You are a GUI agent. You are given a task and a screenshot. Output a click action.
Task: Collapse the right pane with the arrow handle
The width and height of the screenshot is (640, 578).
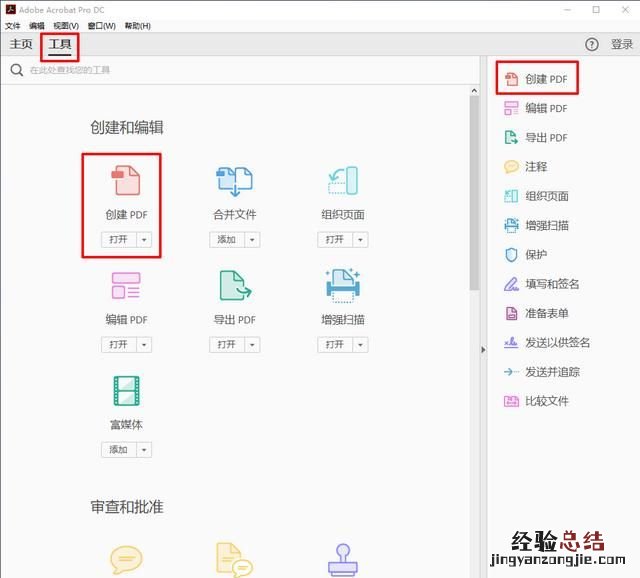pos(483,350)
